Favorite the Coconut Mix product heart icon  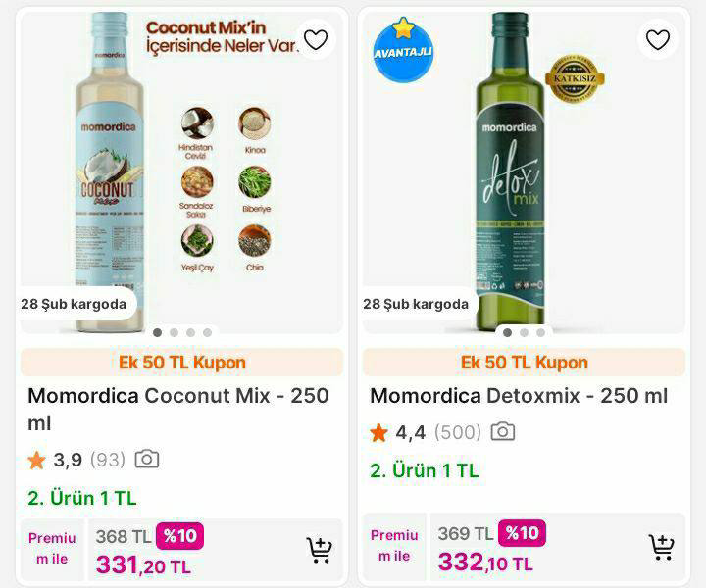[x=316, y=39]
